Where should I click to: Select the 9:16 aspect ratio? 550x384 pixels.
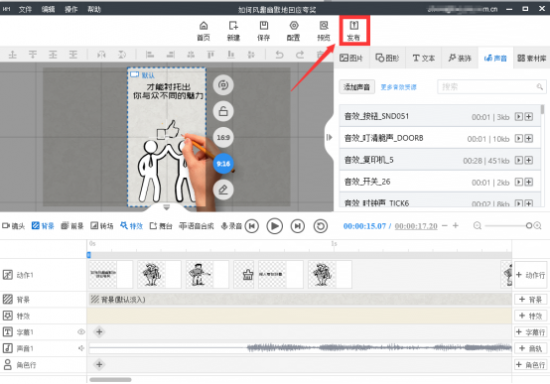(x=223, y=163)
